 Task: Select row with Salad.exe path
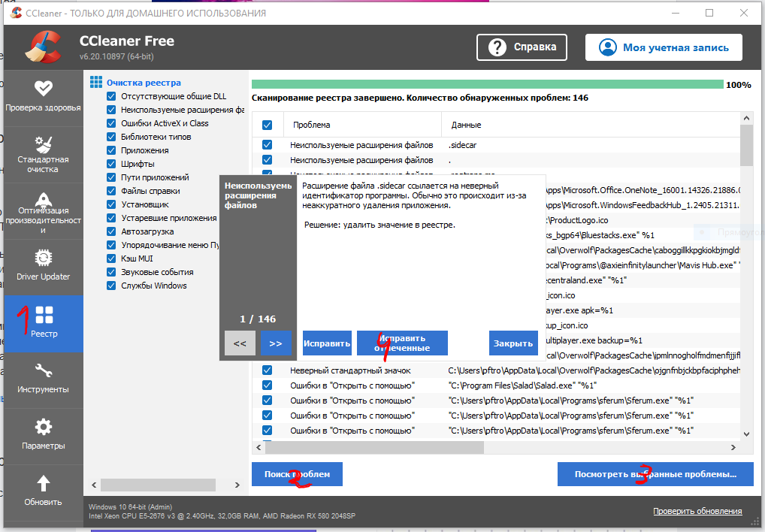496,385
